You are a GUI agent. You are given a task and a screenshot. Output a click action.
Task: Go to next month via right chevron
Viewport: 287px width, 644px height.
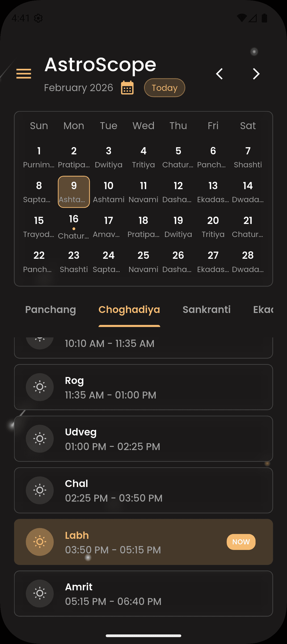256,74
